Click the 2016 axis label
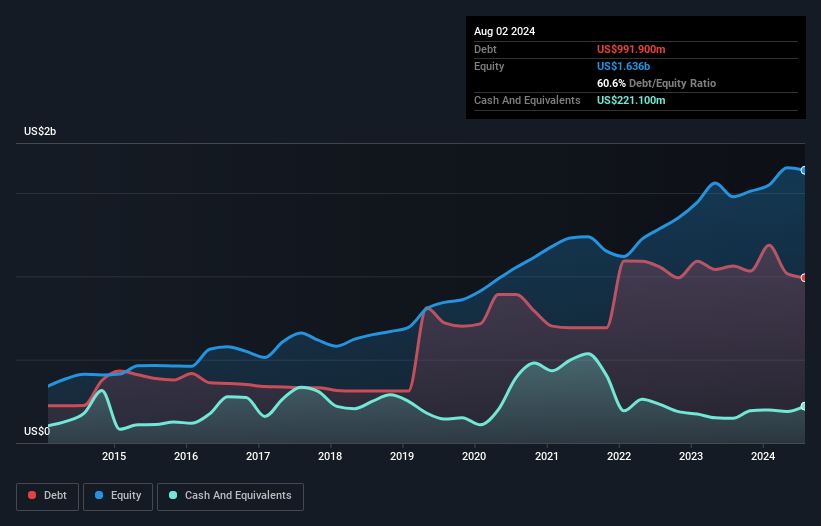 (x=186, y=456)
